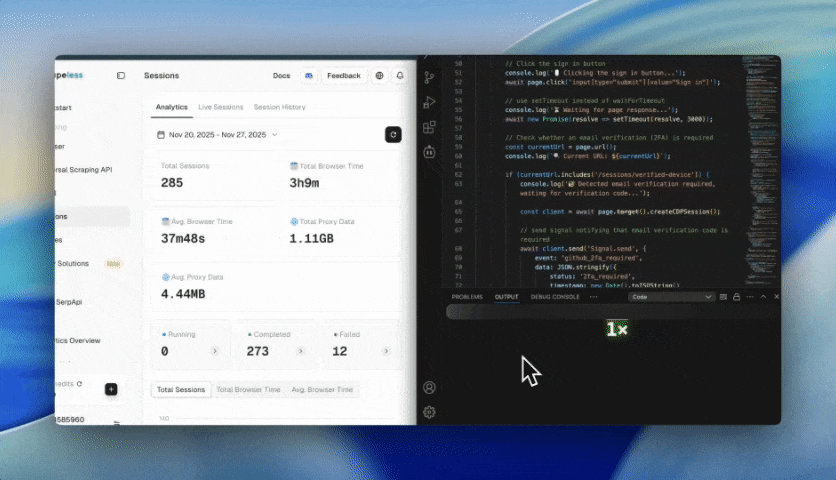
Task: Click the Total Proxy Data value 1.11GB
Action: coord(311,238)
